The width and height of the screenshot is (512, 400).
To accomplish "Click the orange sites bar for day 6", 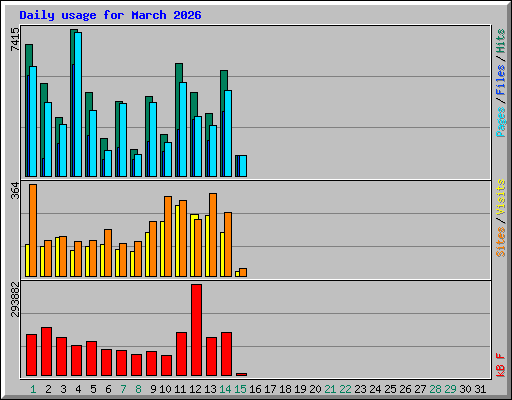I will (108, 253).
